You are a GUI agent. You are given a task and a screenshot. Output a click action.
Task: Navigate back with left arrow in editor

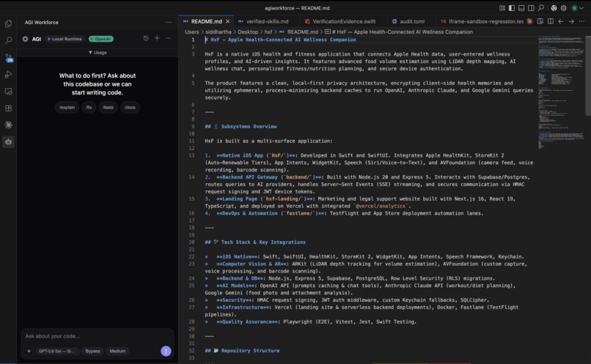[561, 21]
